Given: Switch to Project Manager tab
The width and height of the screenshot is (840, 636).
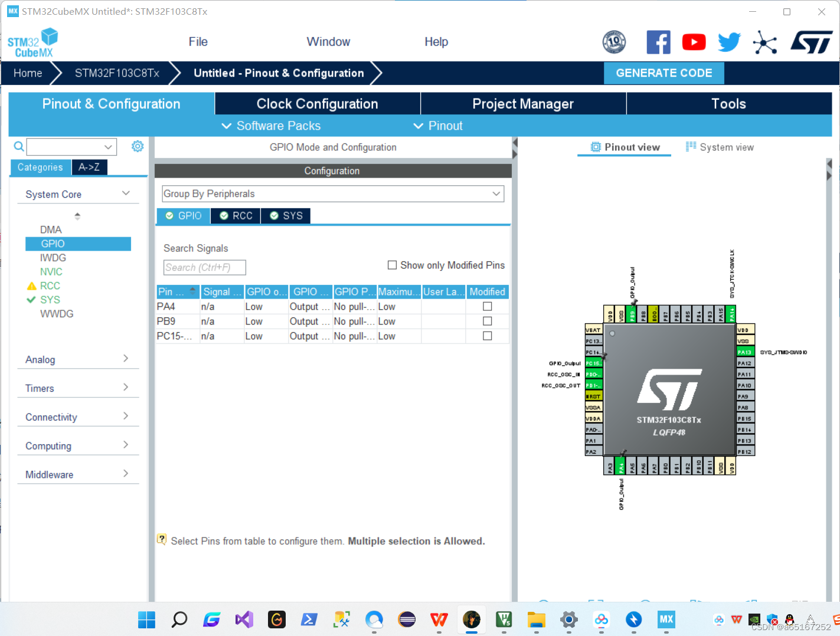Looking at the screenshot, I should 523,104.
